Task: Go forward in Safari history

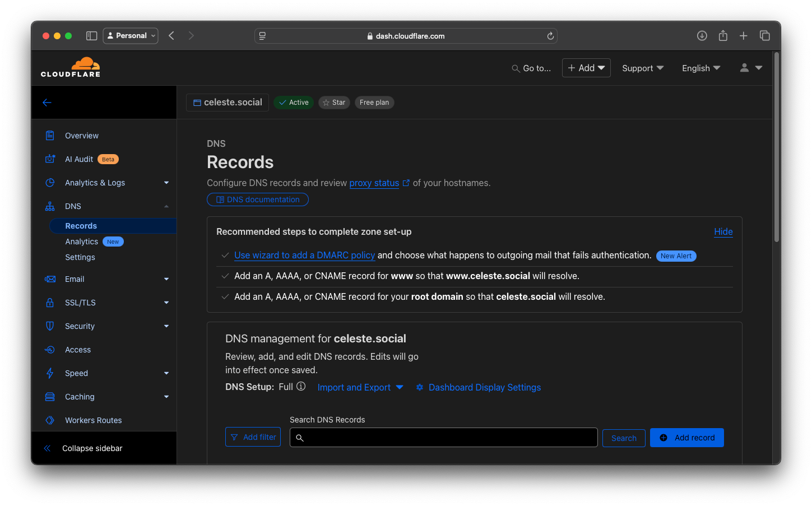Action: (191, 36)
